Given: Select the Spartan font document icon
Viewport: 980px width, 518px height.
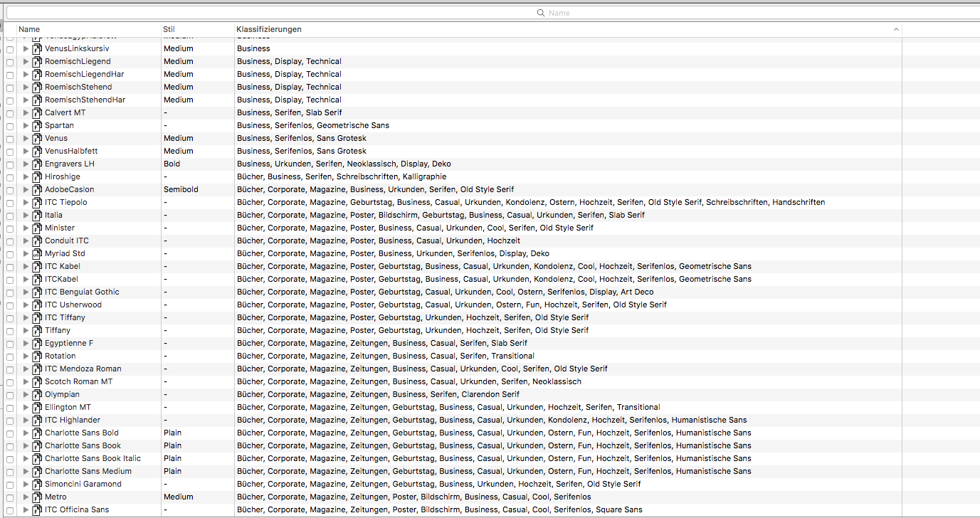Looking at the screenshot, I should coord(37,125).
